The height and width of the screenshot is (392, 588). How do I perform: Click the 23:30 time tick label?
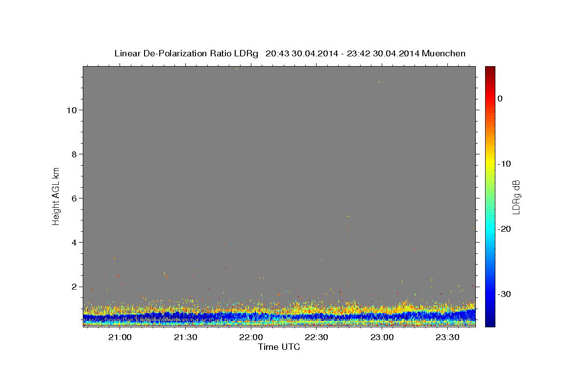click(x=447, y=338)
